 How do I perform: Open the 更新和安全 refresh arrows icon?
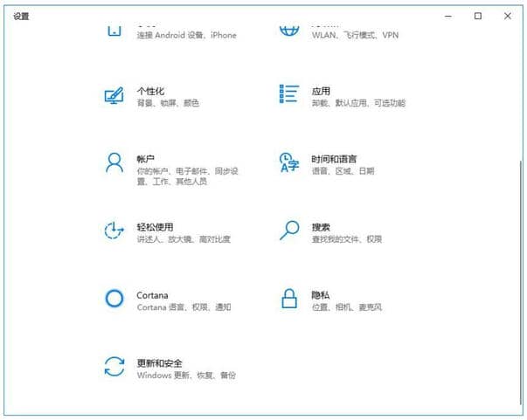[114, 367]
